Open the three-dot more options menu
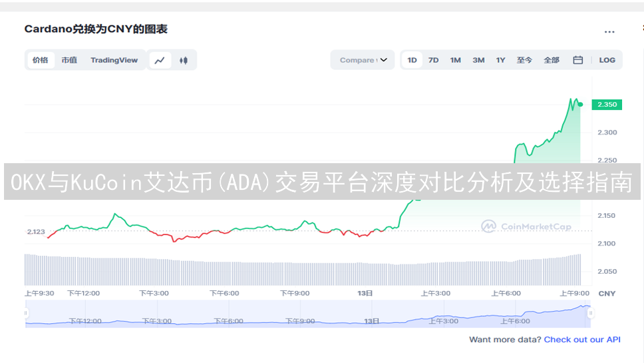This screenshot has height=363, width=644. click(609, 32)
